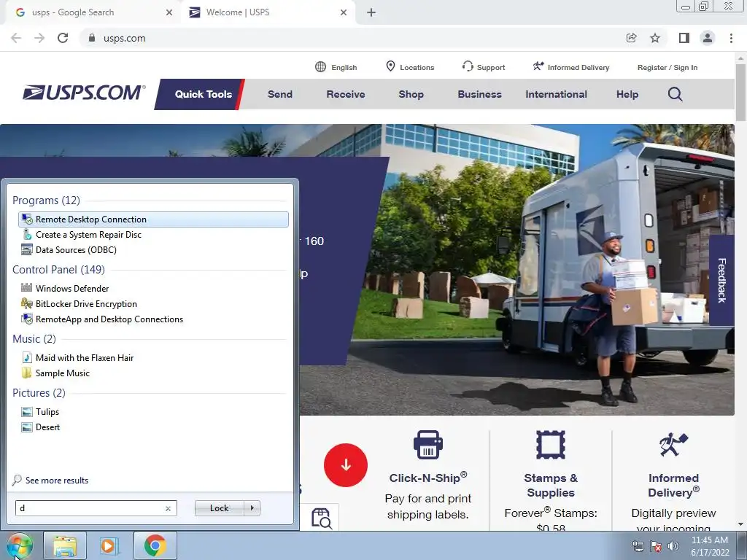Open the Sample Music folder

153,373
